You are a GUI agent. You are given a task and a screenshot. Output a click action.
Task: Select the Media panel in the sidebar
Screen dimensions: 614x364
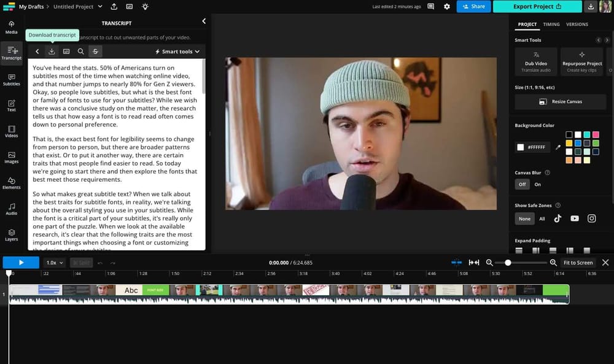pos(11,27)
